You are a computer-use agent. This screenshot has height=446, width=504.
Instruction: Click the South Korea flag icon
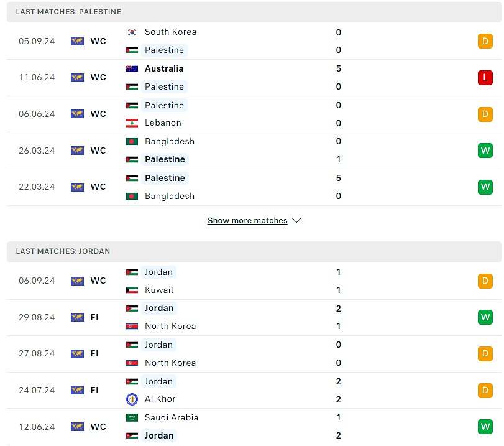132,32
